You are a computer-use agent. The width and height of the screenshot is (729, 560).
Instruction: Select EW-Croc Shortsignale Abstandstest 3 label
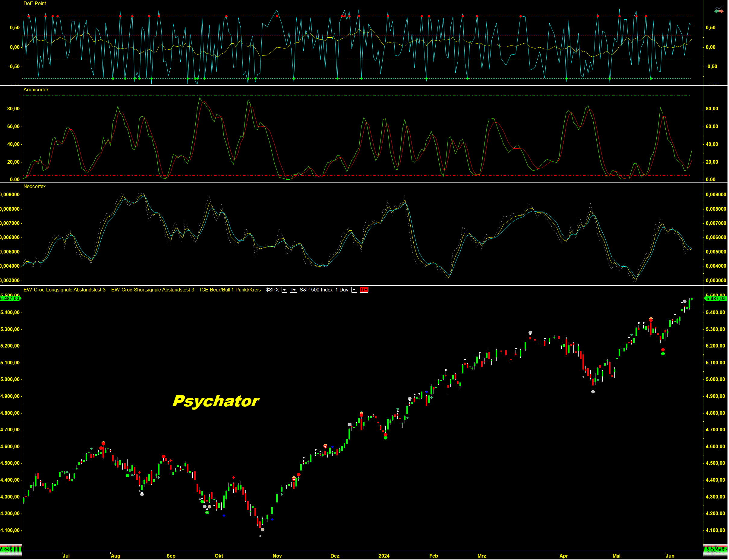click(x=152, y=290)
